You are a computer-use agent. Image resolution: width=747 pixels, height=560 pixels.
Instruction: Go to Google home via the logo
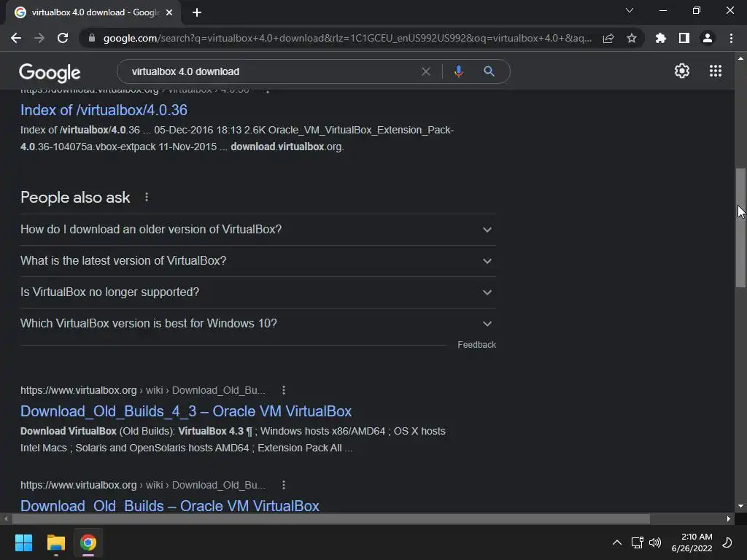pos(50,72)
